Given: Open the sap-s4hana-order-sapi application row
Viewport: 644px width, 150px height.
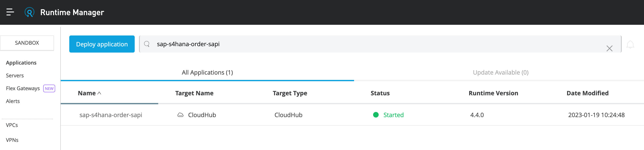Looking at the screenshot, I should pyautogui.click(x=111, y=115).
